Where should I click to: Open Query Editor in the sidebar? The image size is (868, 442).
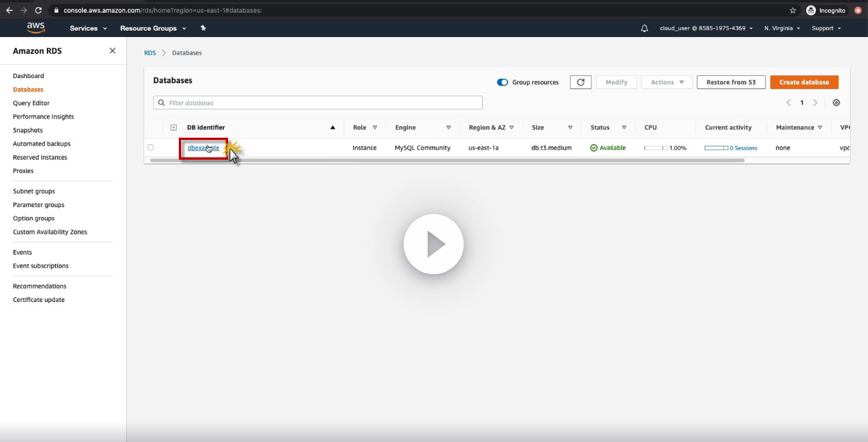(x=31, y=103)
